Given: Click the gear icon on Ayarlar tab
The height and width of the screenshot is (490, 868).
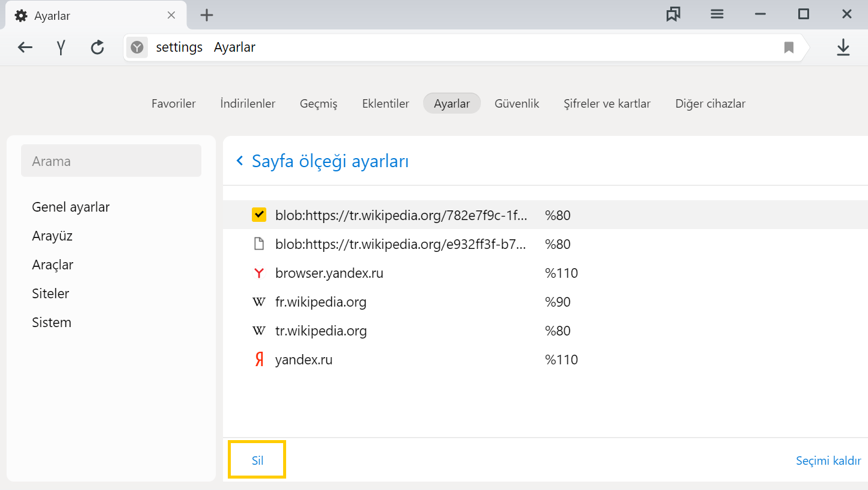Looking at the screenshot, I should (21, 16).
